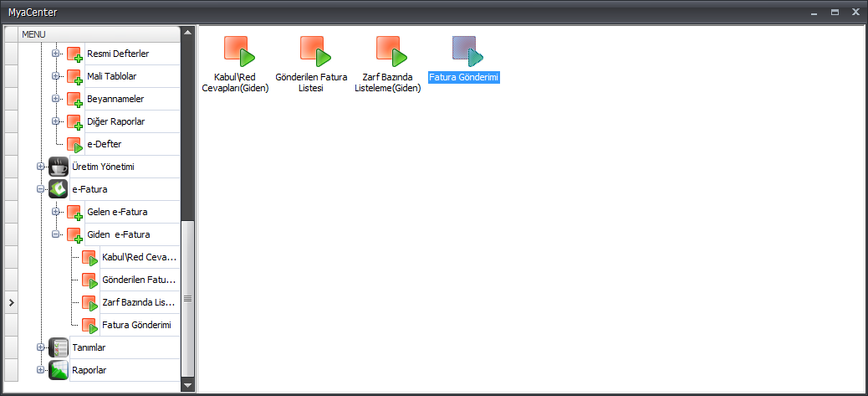Select e-Defter in the menu tree
This screenshot has width=868, height=396.
coord(105,144)
